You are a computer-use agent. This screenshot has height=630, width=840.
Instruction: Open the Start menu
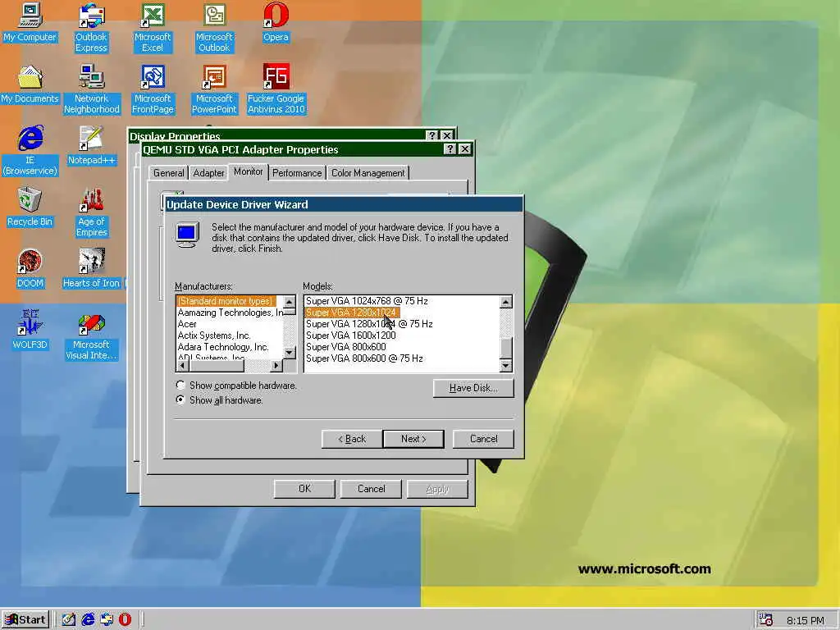[x=25, y=620]
